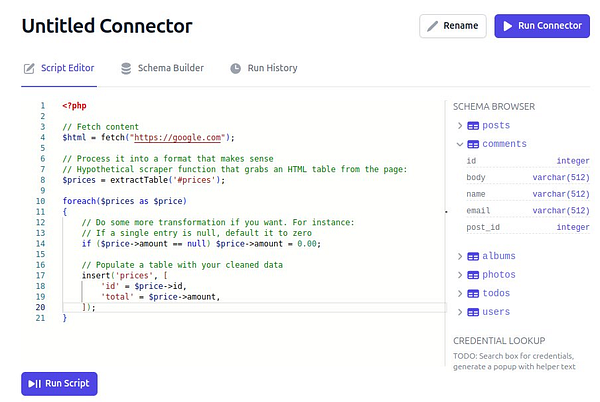
Task: Expand the users table chevron
Action: click(x=460, y=312)
